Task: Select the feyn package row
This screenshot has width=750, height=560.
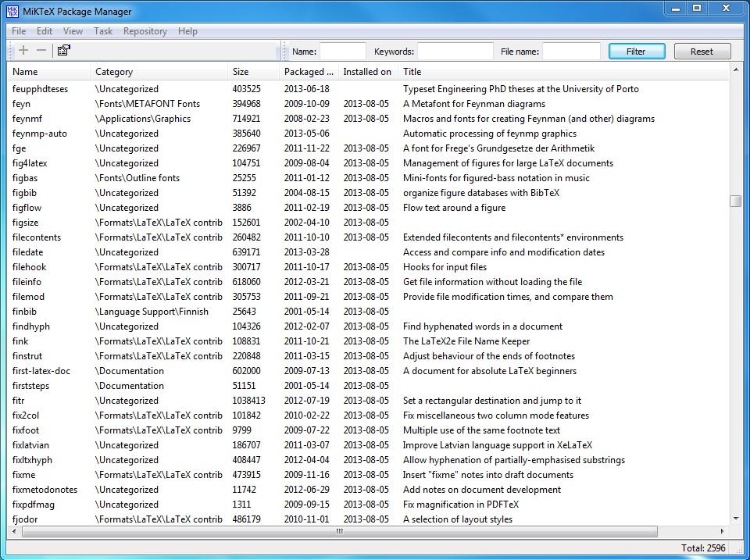Action: pos(368,104)
